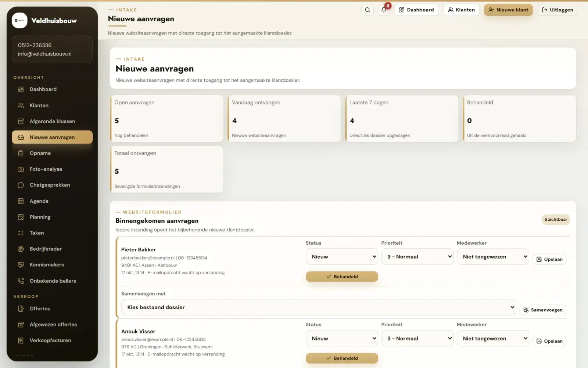Click the name Anouk Visser
Screen dimensions: 588x368
138,332
